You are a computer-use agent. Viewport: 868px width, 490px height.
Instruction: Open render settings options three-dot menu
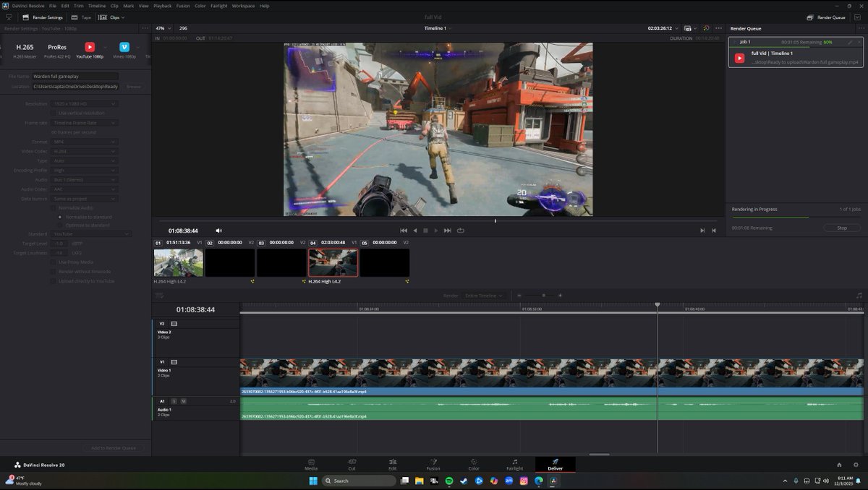[x=145, y=28]
